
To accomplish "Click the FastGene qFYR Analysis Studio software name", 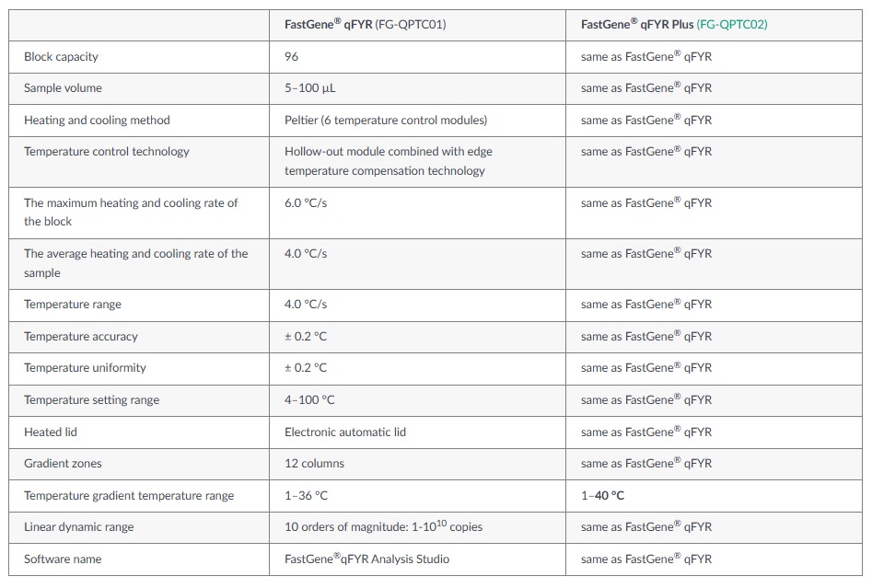I will (x=366, y=559).
